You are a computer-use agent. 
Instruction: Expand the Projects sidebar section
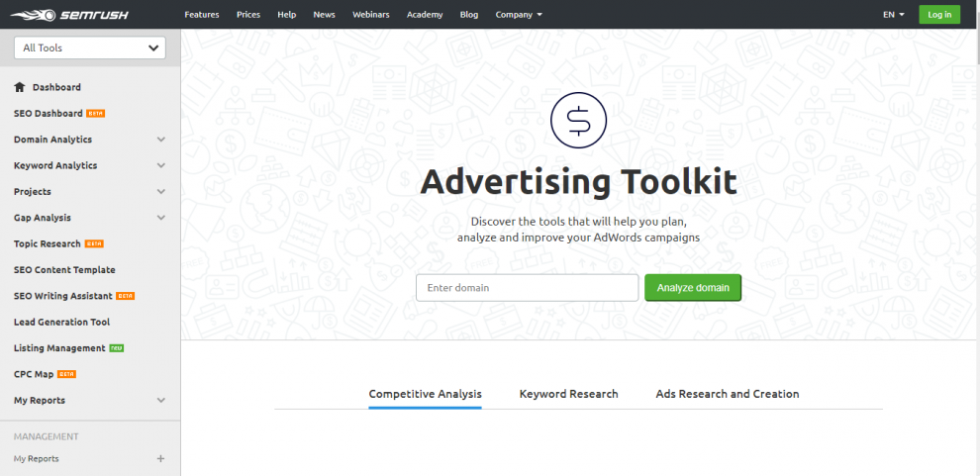[160, 192]
